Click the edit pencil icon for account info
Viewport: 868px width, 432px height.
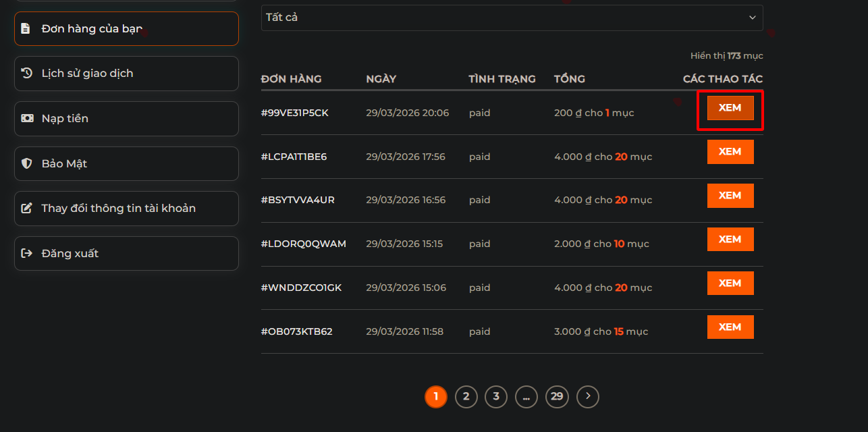26,208
